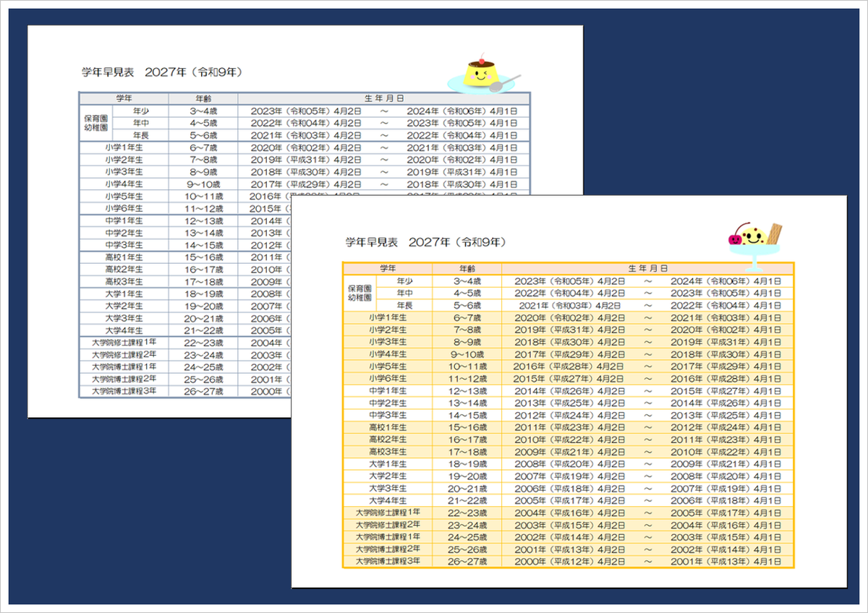Click 高校1年生 in the blue table
Image resolution: width=868 pixels, height=613 pixels.
tap(124, 257)
